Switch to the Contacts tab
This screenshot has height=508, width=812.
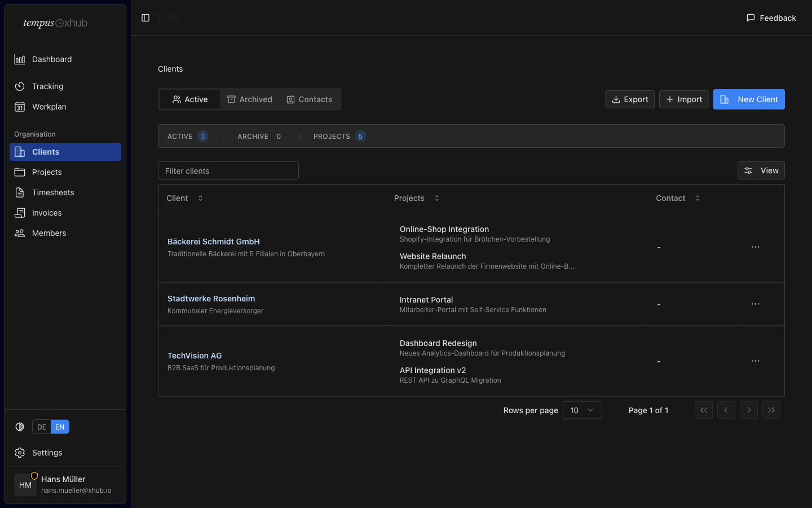(x=309, y=99)
